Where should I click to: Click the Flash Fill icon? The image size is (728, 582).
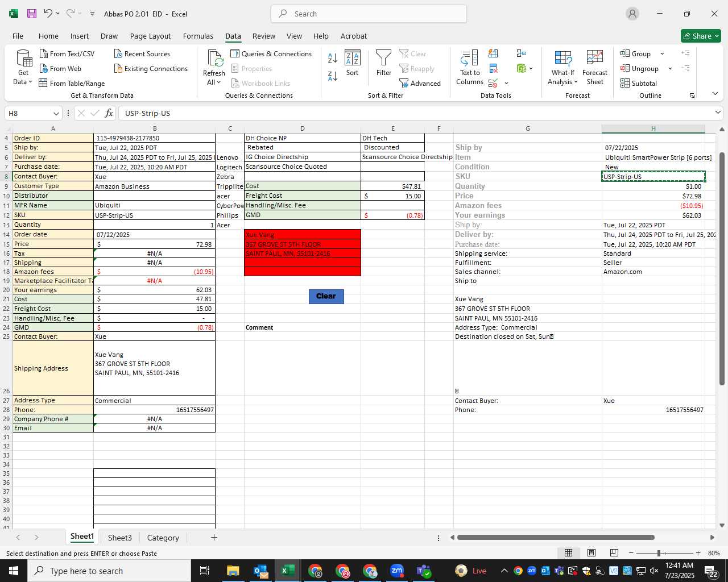(493, 53)
